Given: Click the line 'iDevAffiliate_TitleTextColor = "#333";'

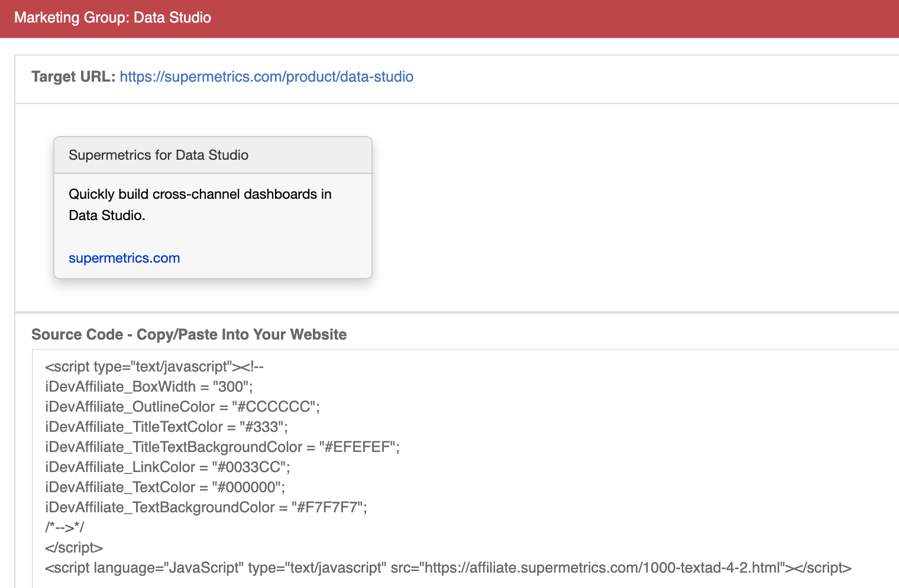Looking at the screenshot, I should pyautogui.click(x=166, y=427).
